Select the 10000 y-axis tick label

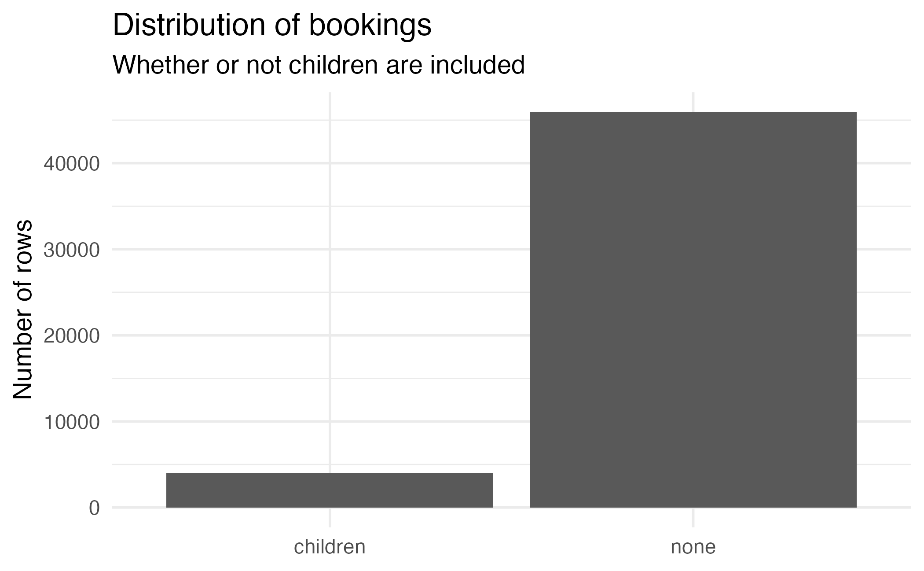point(72,422)
